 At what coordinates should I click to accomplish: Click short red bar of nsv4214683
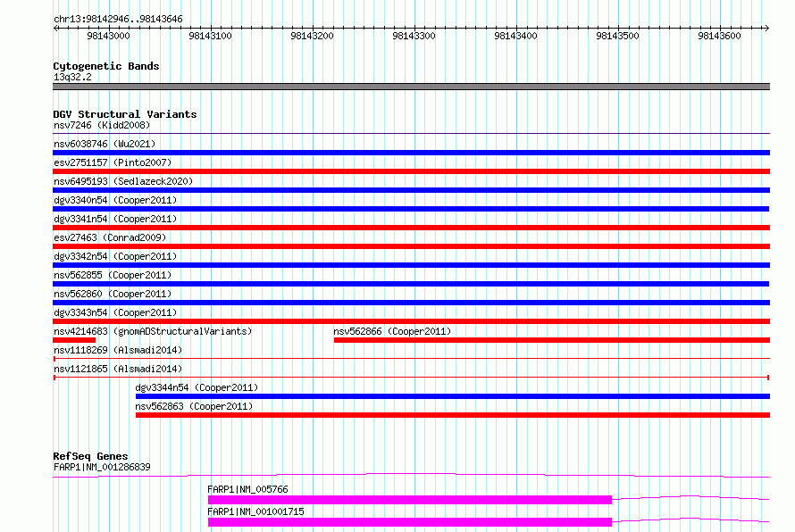click(74, 340)
